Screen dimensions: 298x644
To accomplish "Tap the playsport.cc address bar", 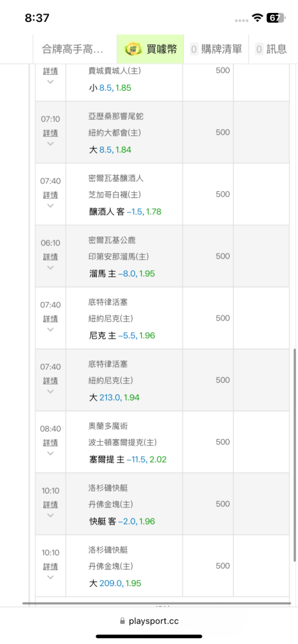I will click(x=149, y=621).
